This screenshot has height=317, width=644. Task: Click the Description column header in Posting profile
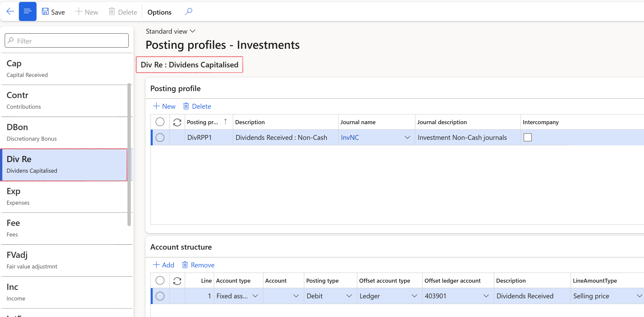pos(285,122)
